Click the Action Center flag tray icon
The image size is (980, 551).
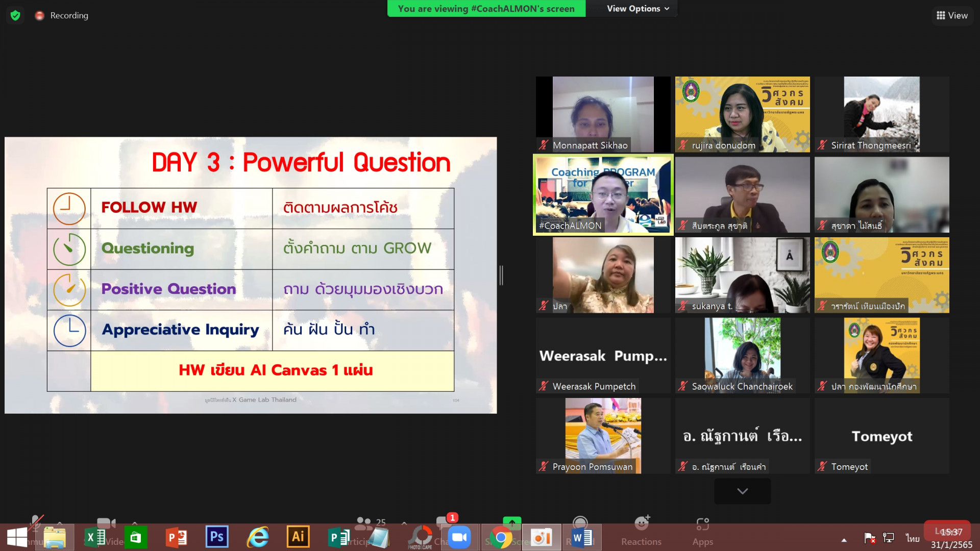click(870, 538)
